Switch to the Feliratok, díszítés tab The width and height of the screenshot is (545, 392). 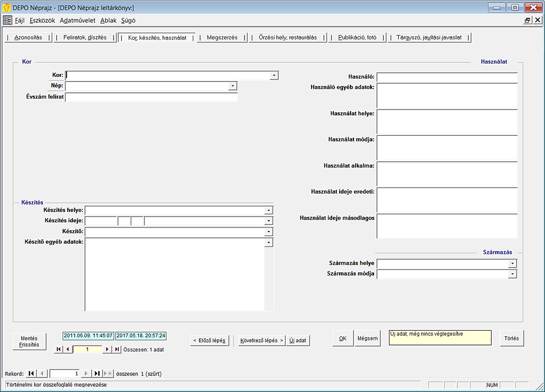pos(85,37)
